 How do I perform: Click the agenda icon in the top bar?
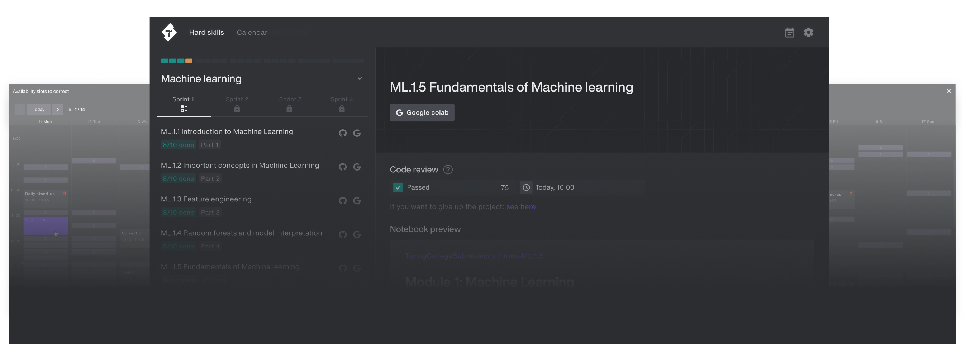pyautogui.click(x=790, y=33)
